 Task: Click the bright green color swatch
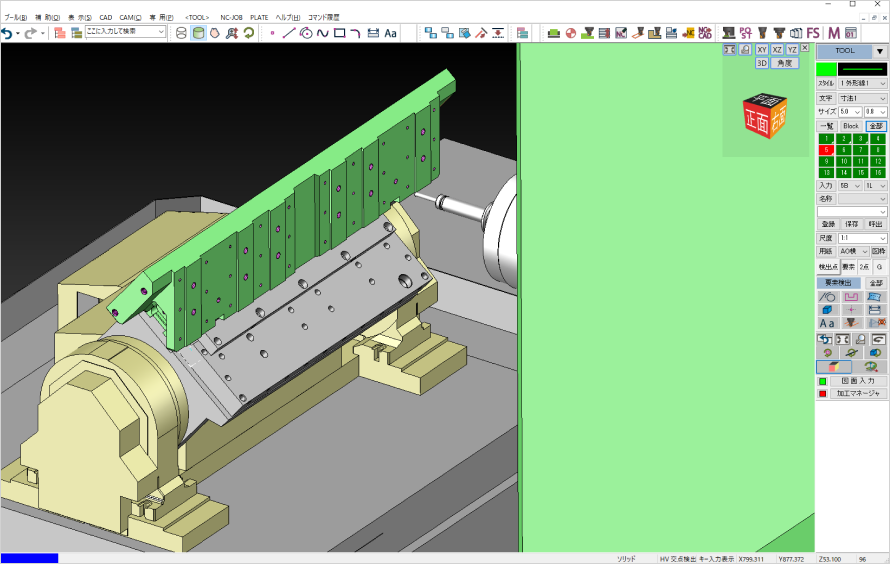coord(826,68)
